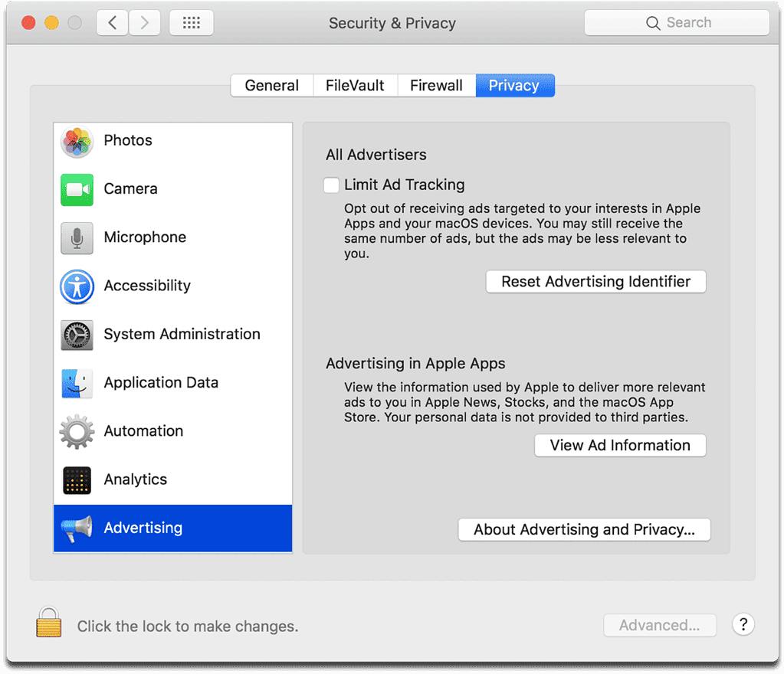Open About Advertising and Privacy
Image resolution: width=784 pixels, height=674 pixels.
click(x=584, y=530)
